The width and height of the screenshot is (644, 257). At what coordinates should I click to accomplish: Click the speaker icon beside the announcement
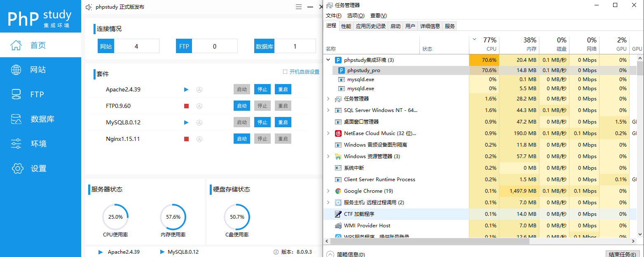tap(88, 7)
